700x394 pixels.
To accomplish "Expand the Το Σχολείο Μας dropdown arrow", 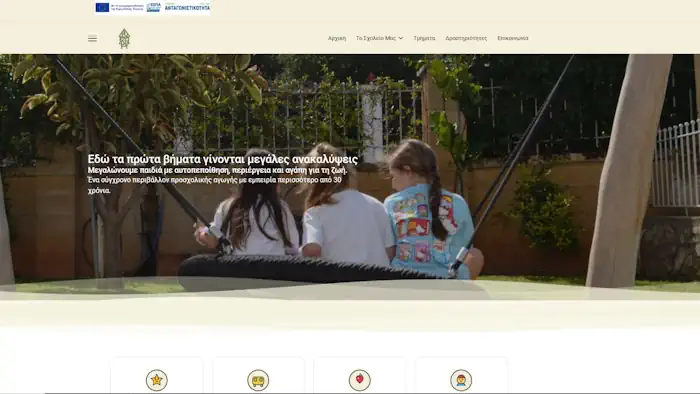I will (400, 38).
